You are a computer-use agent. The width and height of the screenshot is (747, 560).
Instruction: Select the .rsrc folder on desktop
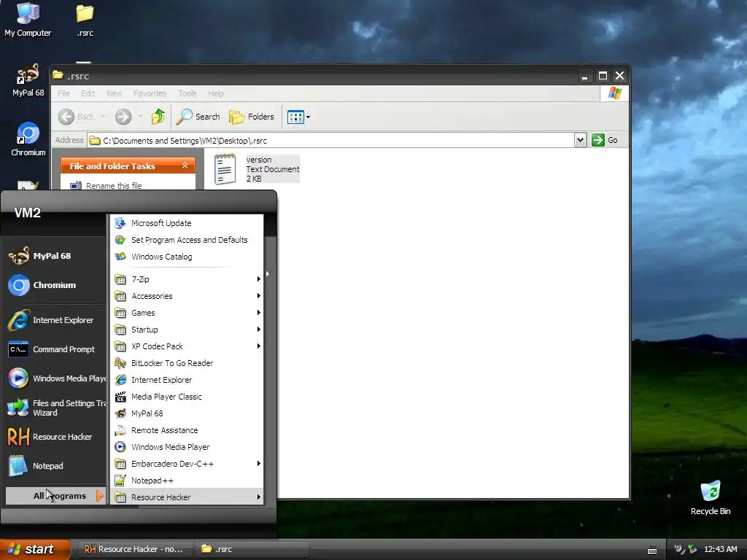click(85, 20)
